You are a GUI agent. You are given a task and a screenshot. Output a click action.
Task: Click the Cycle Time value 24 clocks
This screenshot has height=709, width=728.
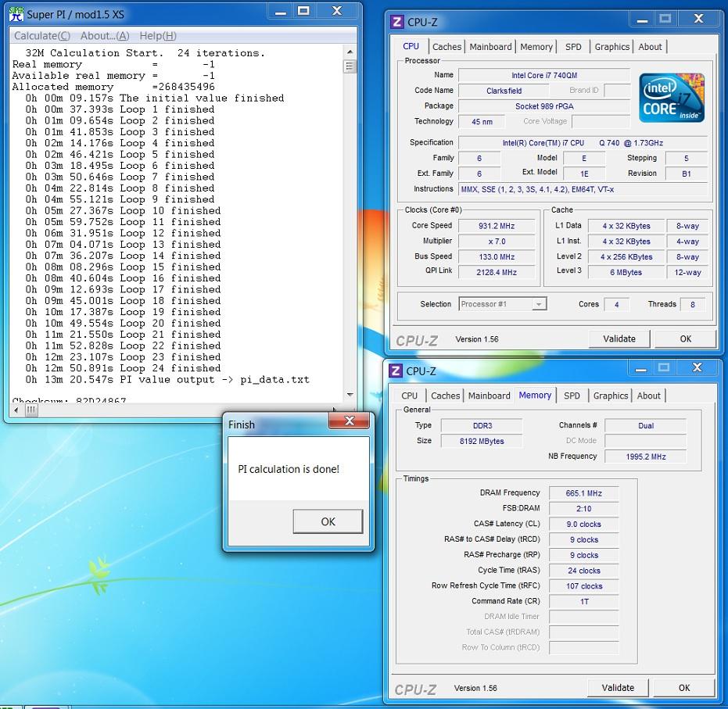(583, 571)
